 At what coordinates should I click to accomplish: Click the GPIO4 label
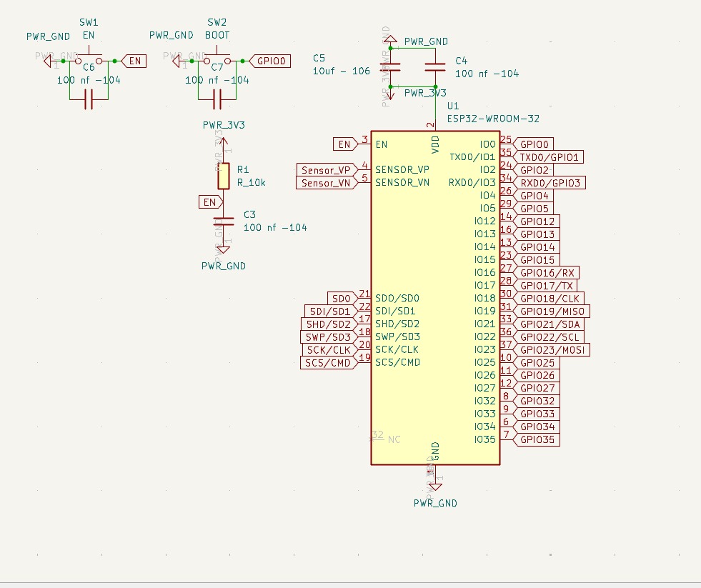click(533, 196)
